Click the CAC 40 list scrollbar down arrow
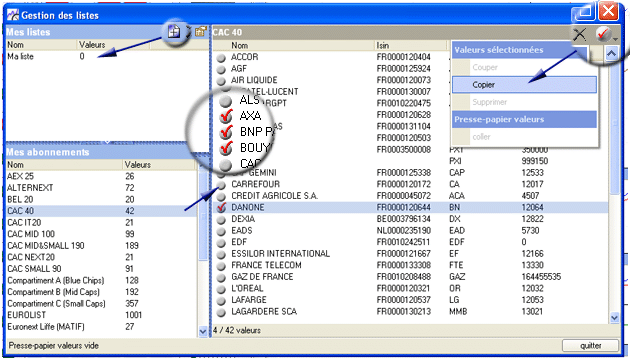The image size is (630, 360). point(614,318)
